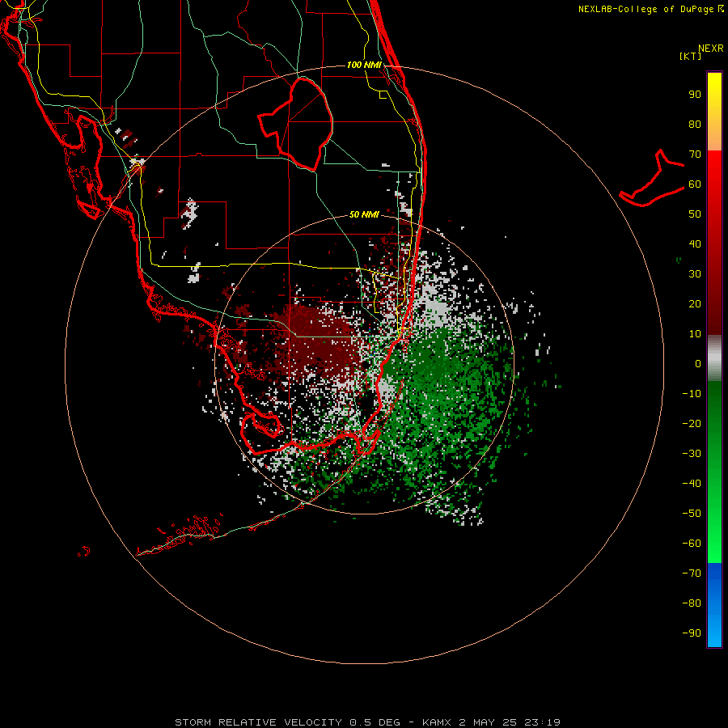Click the 80 knot scale label
Screen dimensions: 728x728
pos(695,125)
